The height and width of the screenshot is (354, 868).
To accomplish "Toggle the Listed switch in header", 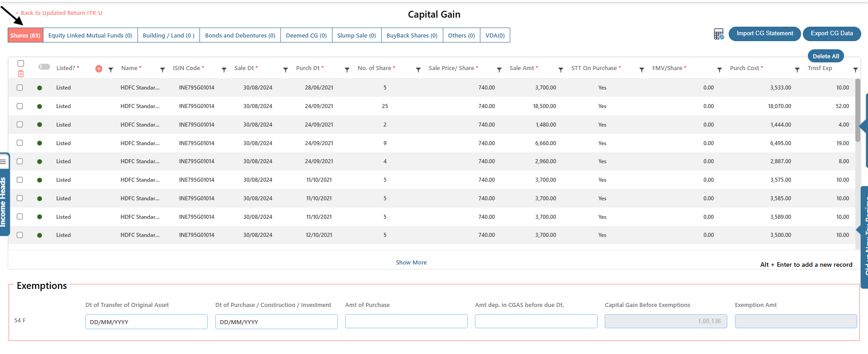I will pos(44,67).
